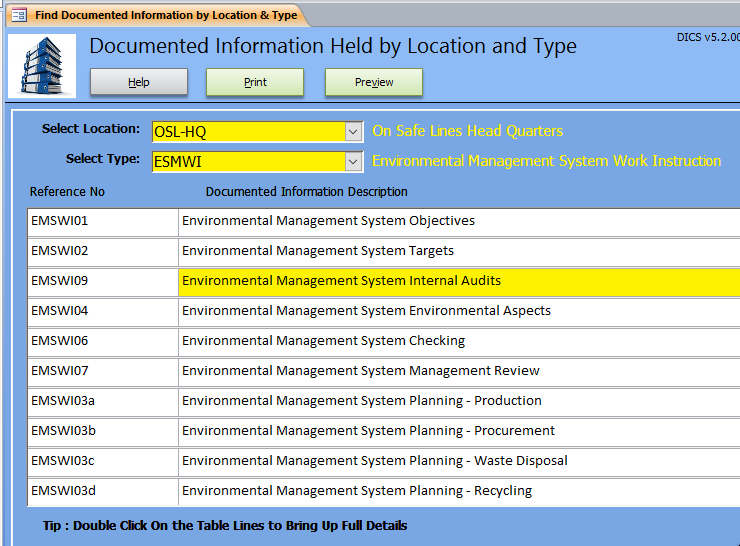The width and height of the screenshot is (740, 546).
Task: Click highlighted Internal Audits description row
Action: pyautogui.click(x=459, y=282)
